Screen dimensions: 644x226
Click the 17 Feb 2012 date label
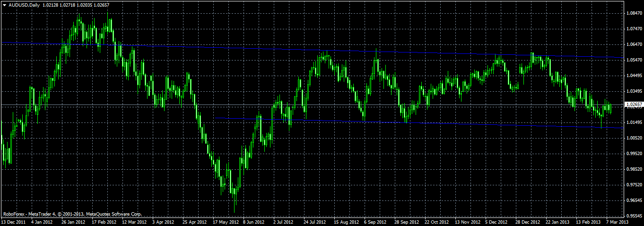(104, 222)
